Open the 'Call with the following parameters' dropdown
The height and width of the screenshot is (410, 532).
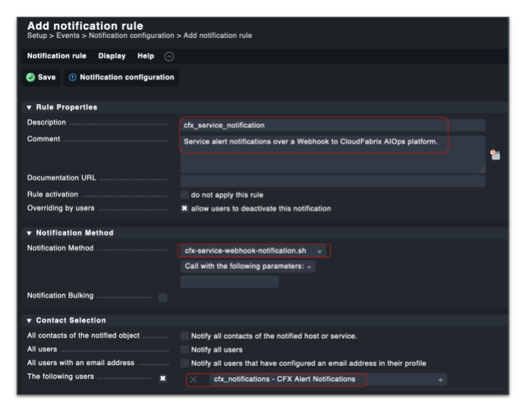click(247, 266)
